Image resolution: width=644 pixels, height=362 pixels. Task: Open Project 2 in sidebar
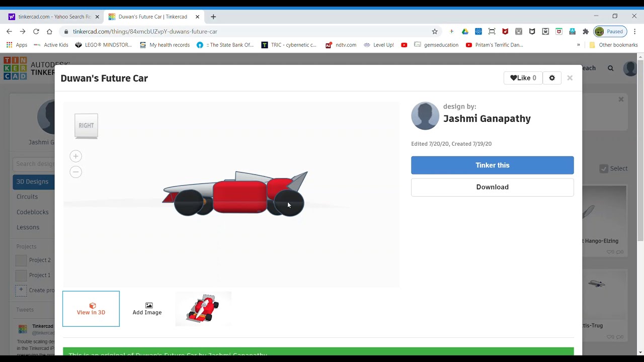(x=34, y=260)
